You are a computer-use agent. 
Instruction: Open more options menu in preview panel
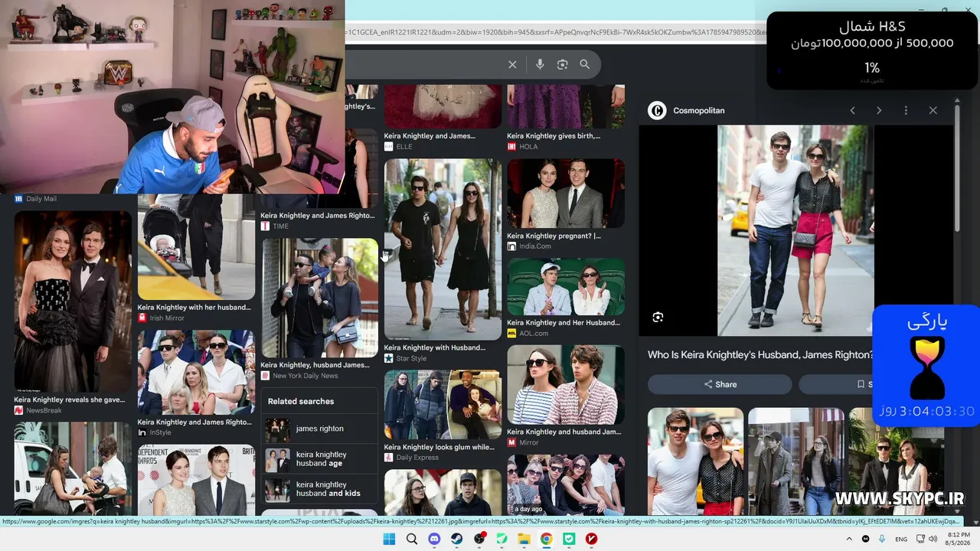pyautogui.click(x=906, y=110)
